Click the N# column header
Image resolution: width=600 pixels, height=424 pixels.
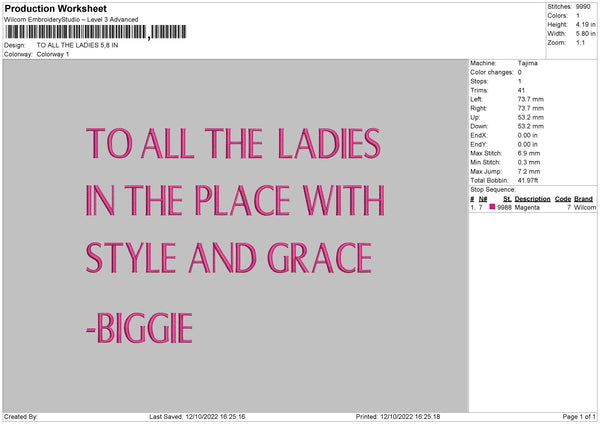[x=484, y=198]
